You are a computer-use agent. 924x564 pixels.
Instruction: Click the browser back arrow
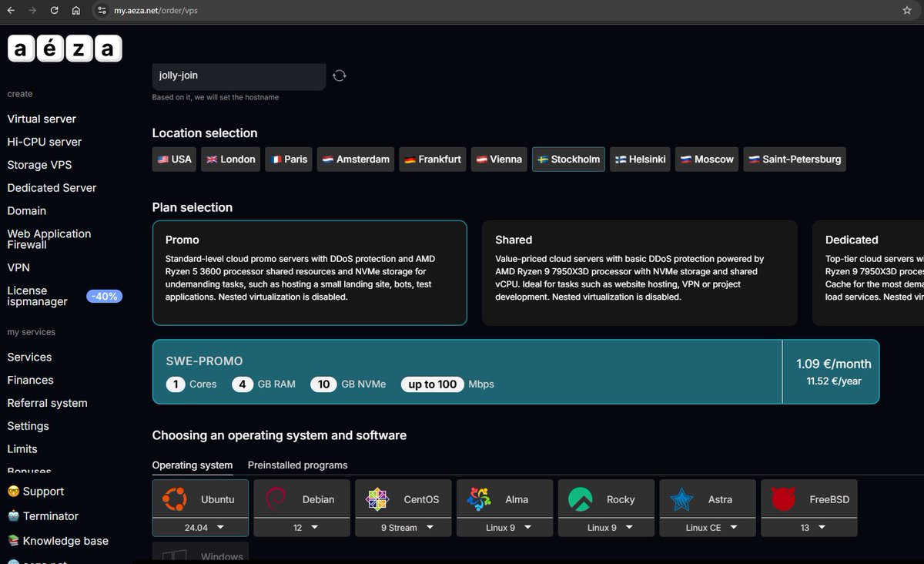click(x=11, y=11)
